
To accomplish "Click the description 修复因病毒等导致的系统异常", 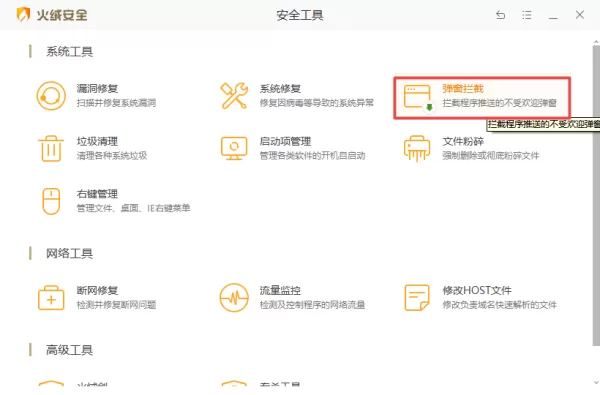I will 316,103.
